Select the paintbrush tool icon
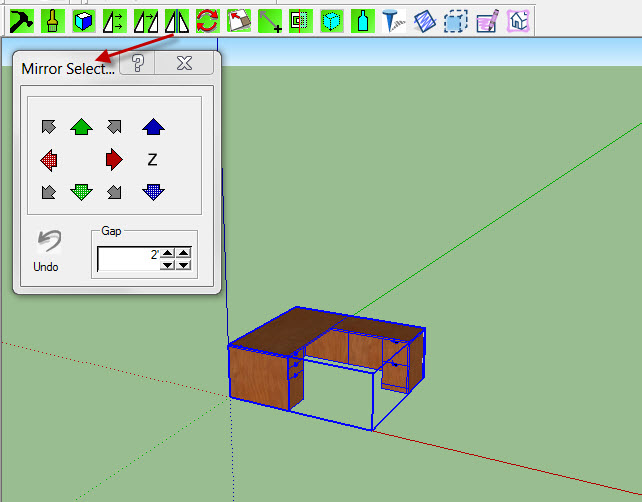 click(52, 21)
